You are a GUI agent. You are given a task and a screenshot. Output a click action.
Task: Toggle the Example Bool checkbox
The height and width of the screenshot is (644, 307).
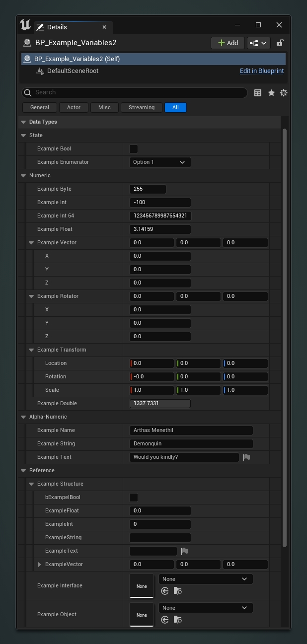tap(134, 149)
